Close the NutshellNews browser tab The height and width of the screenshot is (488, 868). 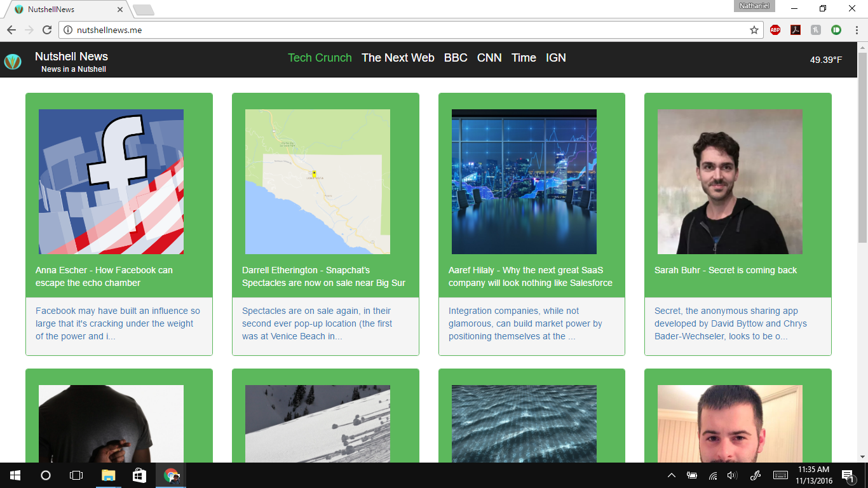[x=120, y=10]
